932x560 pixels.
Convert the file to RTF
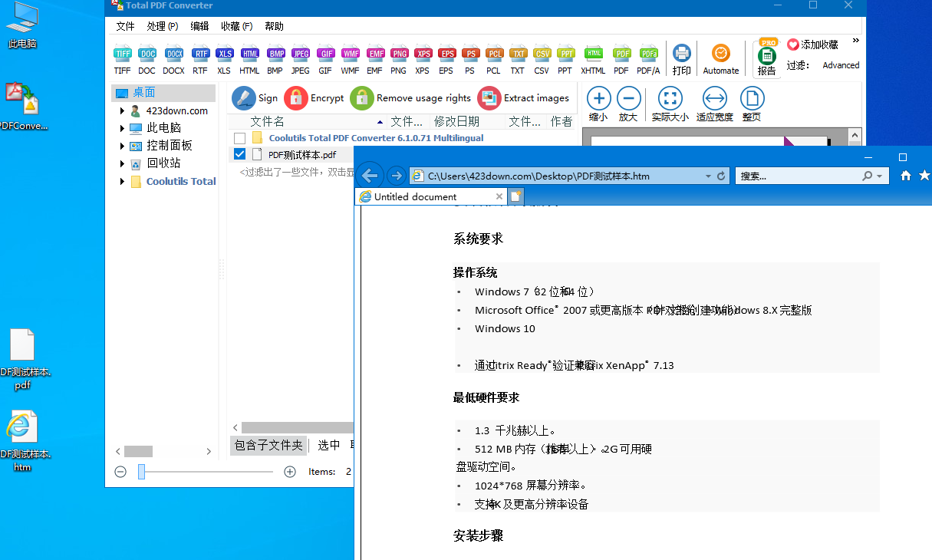click(x=200, y=60)
